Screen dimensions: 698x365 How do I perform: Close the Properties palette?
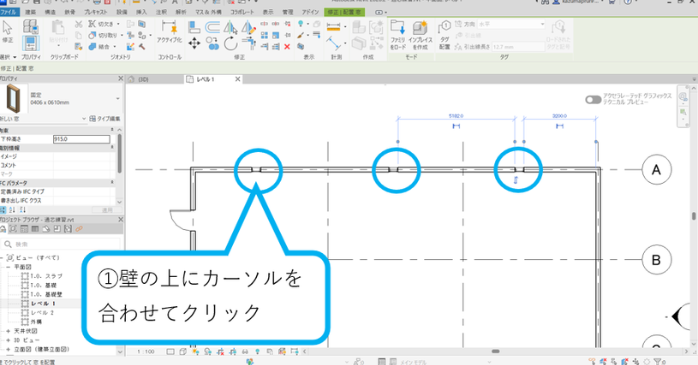(121, 78)
